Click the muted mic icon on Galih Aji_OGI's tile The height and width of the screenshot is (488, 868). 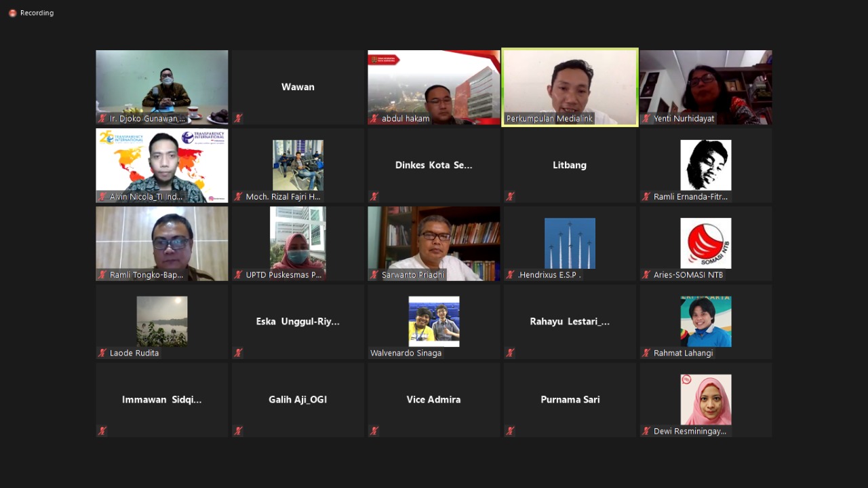[x=238, y=431]
